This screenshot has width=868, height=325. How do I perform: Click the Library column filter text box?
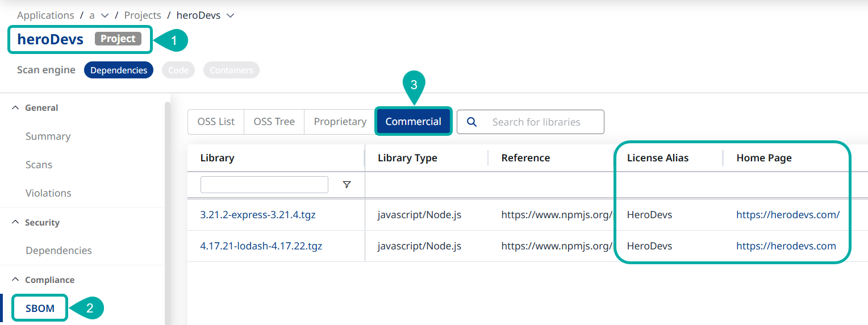pyautogui.click(x=264, y=185)
